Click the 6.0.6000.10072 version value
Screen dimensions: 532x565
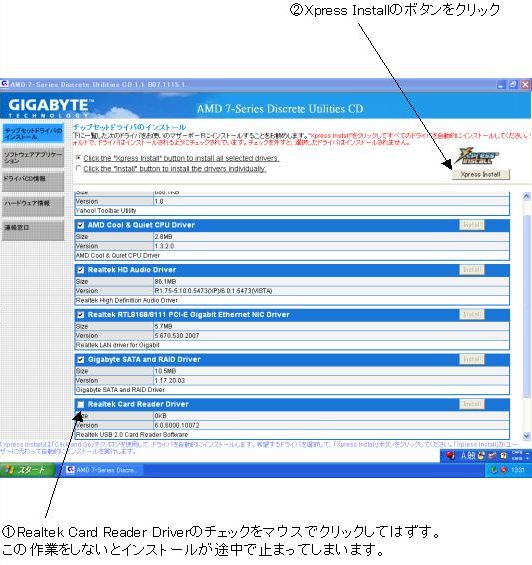pos(177,426)
